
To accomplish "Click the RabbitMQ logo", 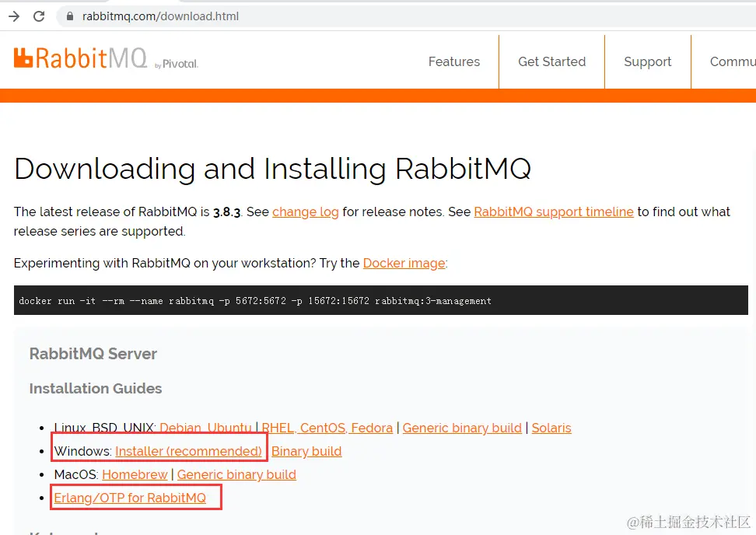I will pyautogui.click(x=81, y=58).
